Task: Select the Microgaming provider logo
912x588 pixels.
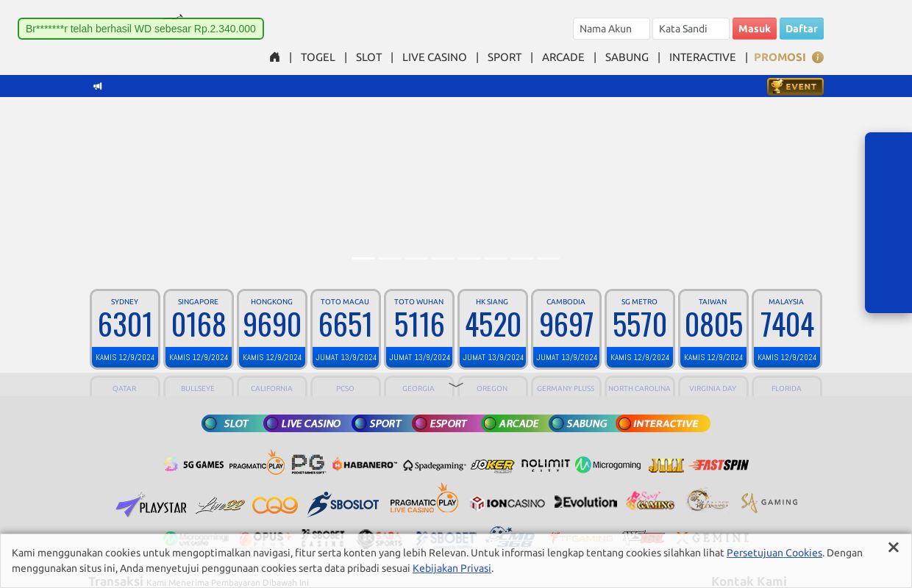Action: 608,465
